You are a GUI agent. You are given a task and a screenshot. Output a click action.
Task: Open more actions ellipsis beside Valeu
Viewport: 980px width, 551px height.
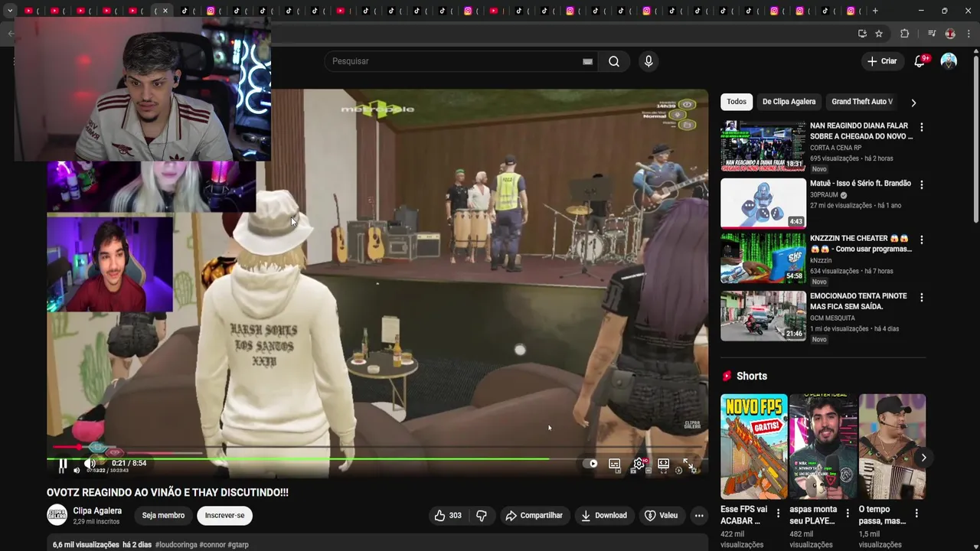point(699,516)
